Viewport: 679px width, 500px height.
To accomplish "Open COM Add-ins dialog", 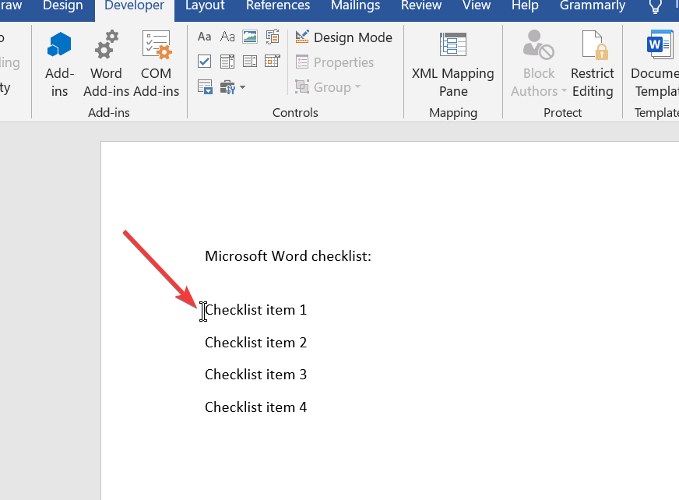I will tap(156, 64).
